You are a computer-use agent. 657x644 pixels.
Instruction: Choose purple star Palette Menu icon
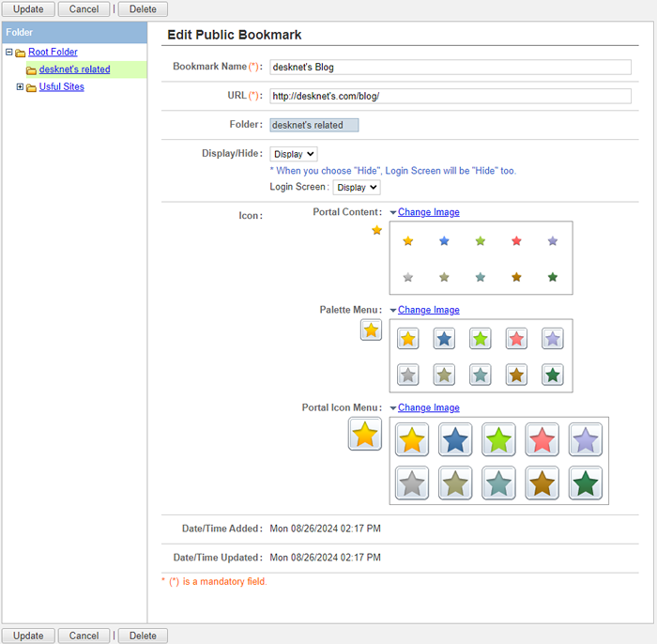(553, 339)
